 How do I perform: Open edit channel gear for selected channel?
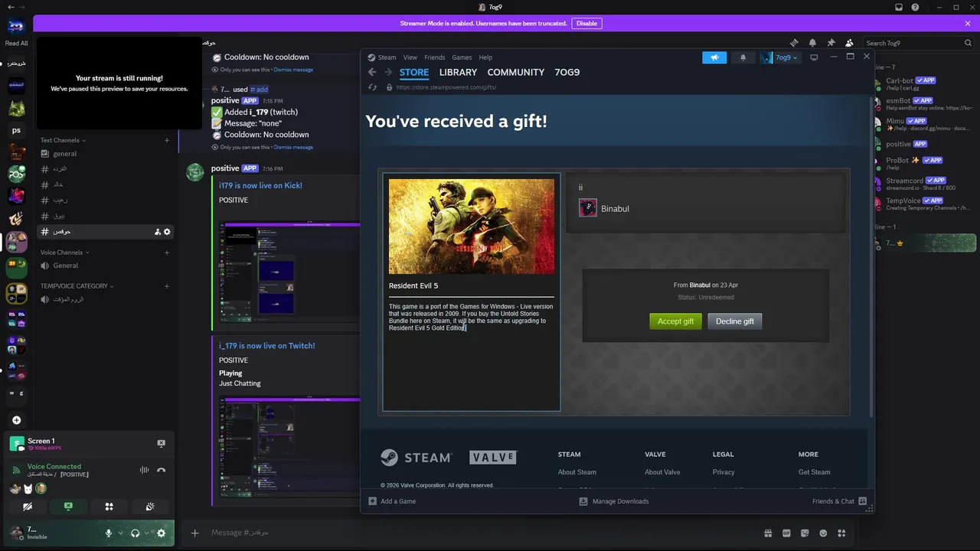pyautogui.click(x=167, y=232)
